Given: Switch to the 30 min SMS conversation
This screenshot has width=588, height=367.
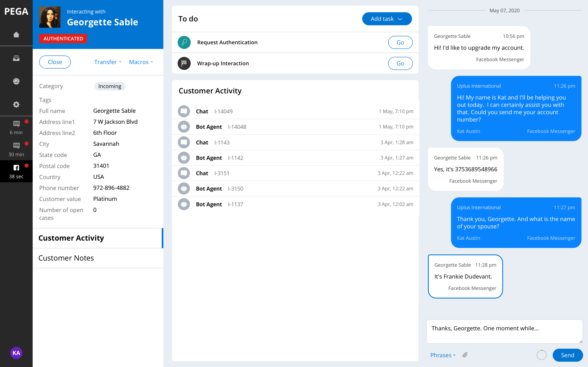Looking at the screenshot, I should pyautogui.click(x=16, y=149).
